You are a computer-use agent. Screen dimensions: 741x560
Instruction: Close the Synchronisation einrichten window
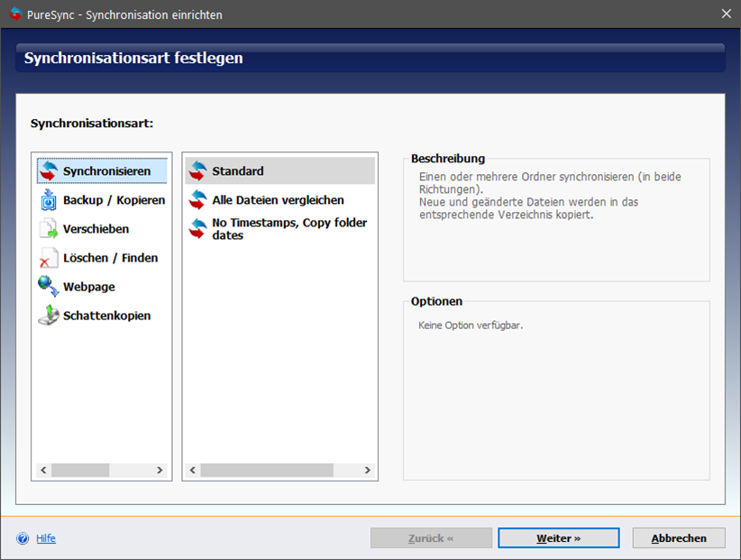(x=726, y=14)
